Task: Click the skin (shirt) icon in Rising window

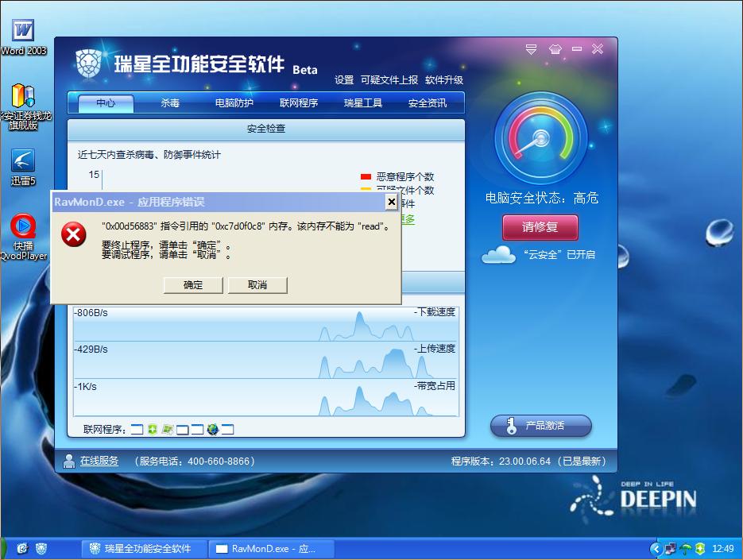Action: pos(555,48)
